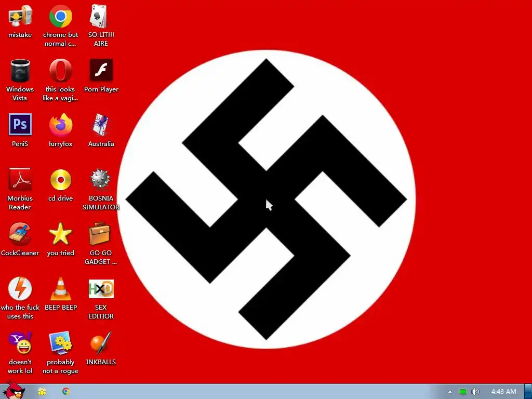Select the 'furryfox' Firefox icon
The image size is (532, 399).
61,125
